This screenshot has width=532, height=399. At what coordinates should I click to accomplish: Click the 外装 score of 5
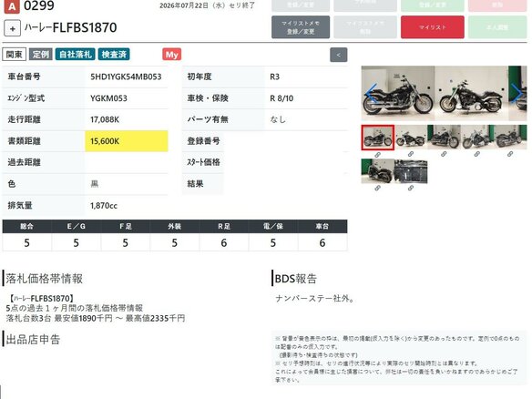coord(174,243)
